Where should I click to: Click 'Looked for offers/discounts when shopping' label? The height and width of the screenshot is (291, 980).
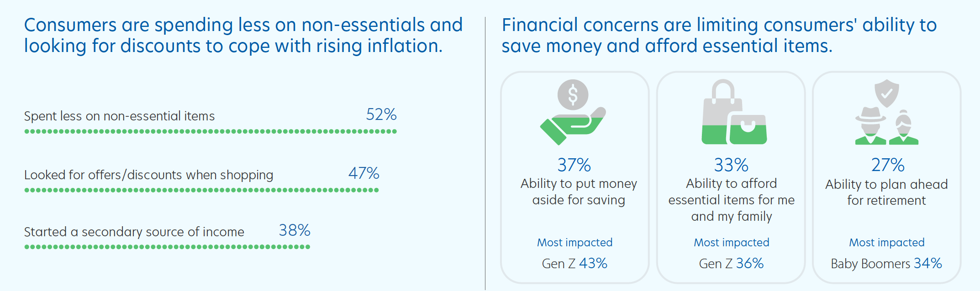click(149, 175)
